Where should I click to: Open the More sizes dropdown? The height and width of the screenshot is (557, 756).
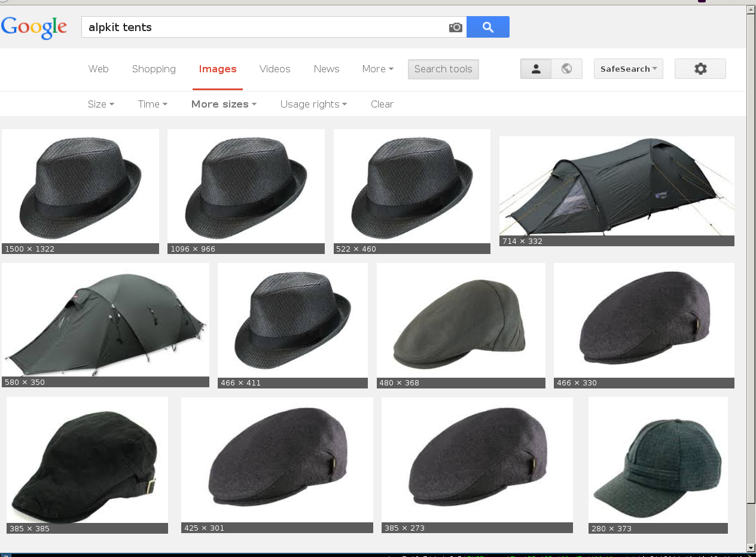(224, 104)
